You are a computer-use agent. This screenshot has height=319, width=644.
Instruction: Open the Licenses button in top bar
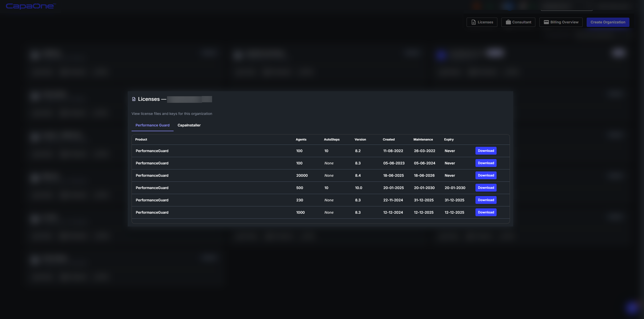482,22
